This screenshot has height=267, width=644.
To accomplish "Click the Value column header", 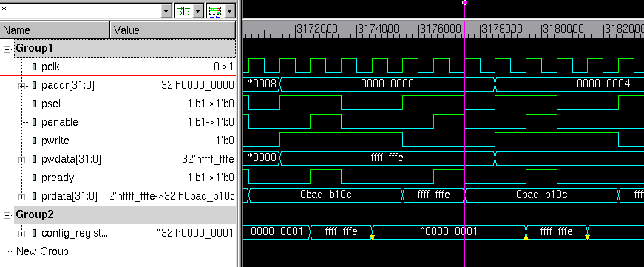I will [x=173, y=30].
